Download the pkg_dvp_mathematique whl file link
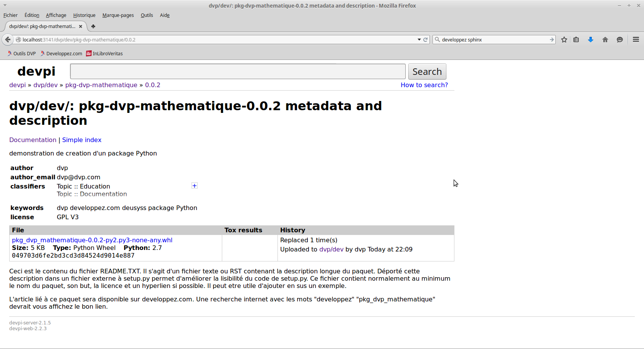Image resolution: width=644 pixels, height=349 pixels. [92, 240]
